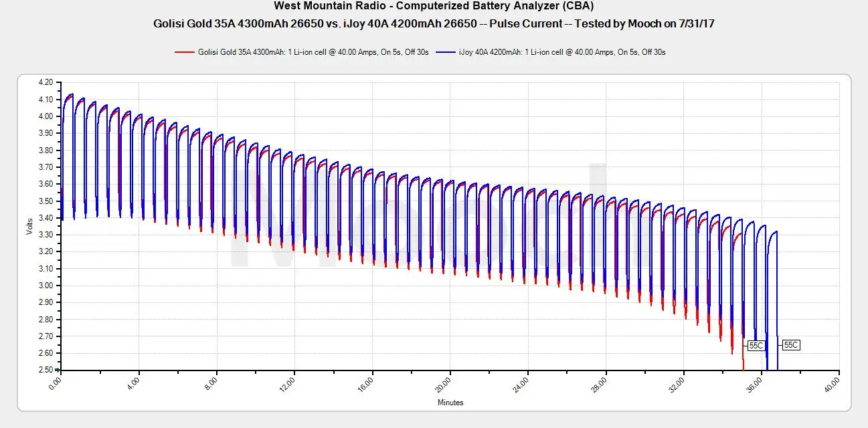Click the 3.60 volts axis tick label
868x428 pixels.
coord(46,184)
